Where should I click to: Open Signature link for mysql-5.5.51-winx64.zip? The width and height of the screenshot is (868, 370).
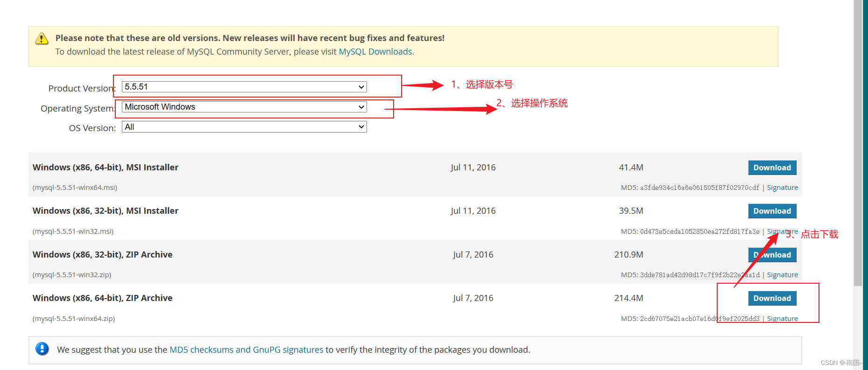pos(783,319)
